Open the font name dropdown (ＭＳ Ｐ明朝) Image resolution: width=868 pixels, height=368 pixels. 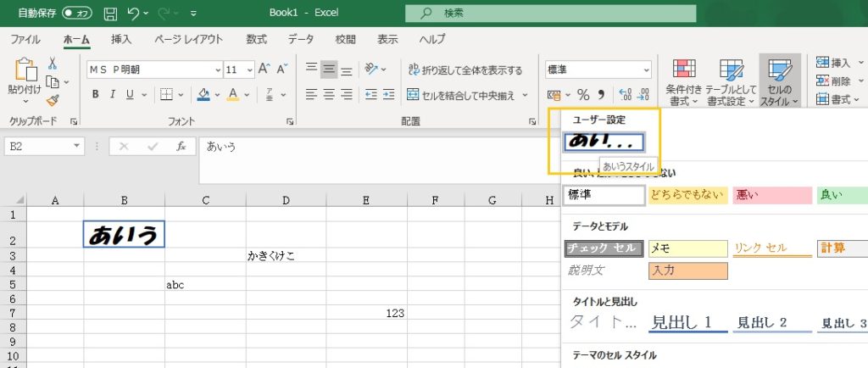153,70
